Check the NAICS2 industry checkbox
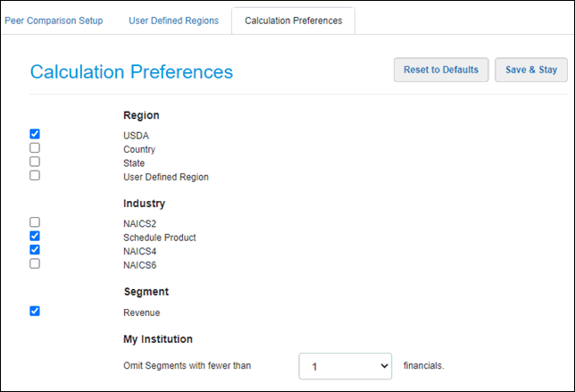575x392 pixels. (x=35, y=221)
